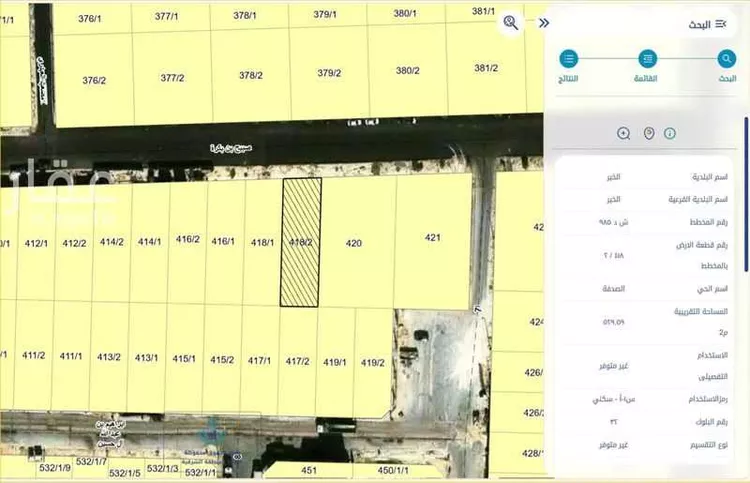Select parcel 532/1/5 on the map
This screenshot has height=483, width=750.
125,473
